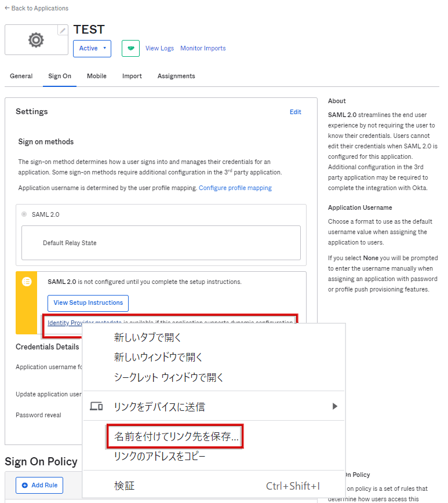Click the device icon beside リンクをデバイスに送信

click(x=96, y=406)
